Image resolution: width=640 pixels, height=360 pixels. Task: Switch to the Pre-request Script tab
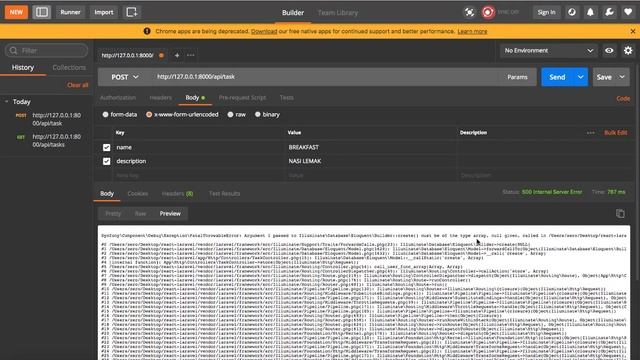pyautogui.click(x=242, y=98)
